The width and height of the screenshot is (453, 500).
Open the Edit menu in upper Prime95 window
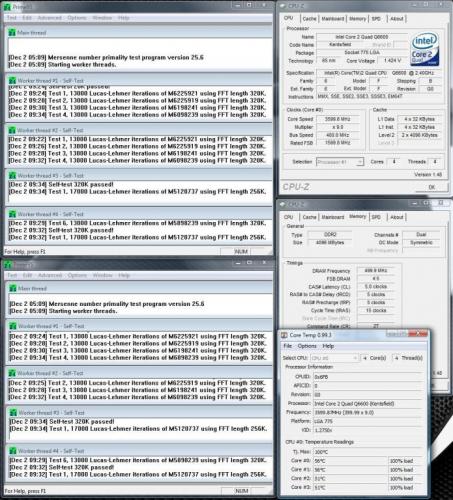(x=27, y=18)
